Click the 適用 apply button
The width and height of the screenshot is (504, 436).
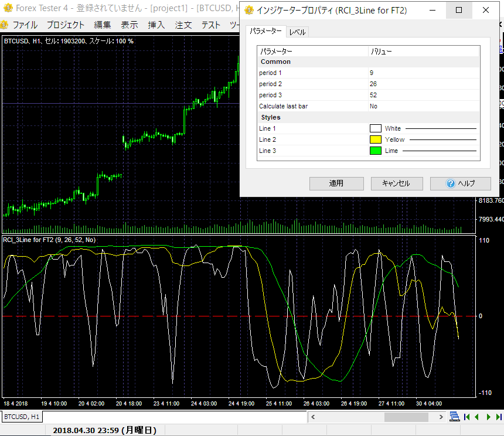pyautogui.click(x=336, y=183)
